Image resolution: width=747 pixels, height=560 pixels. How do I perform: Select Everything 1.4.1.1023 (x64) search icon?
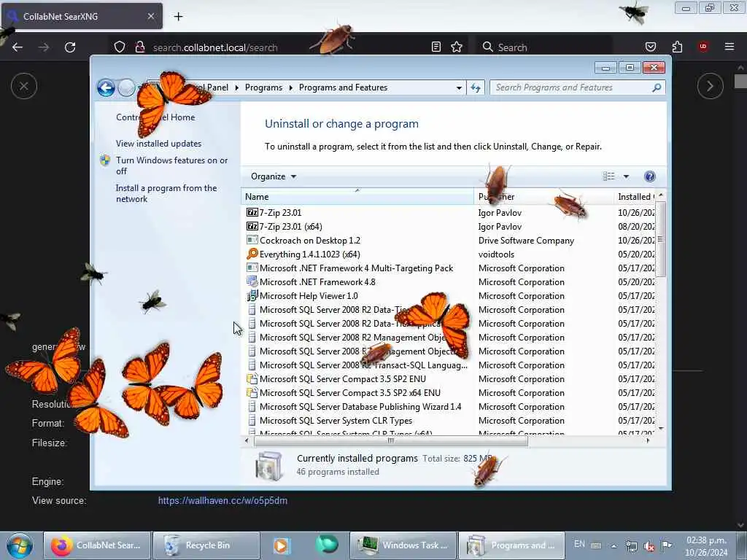[x=252, y=254]
